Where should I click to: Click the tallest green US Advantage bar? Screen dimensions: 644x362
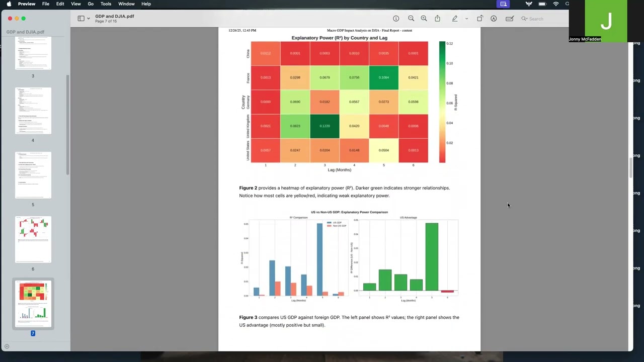coord(432,257)
